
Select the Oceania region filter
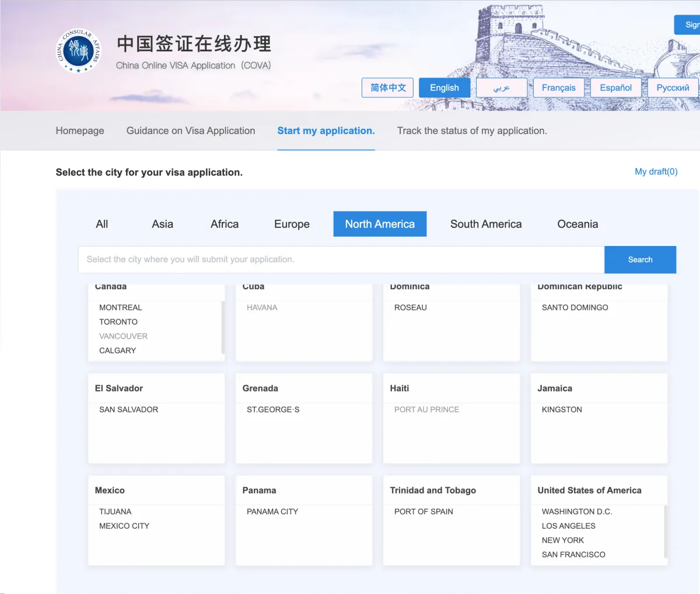(577, 224)
